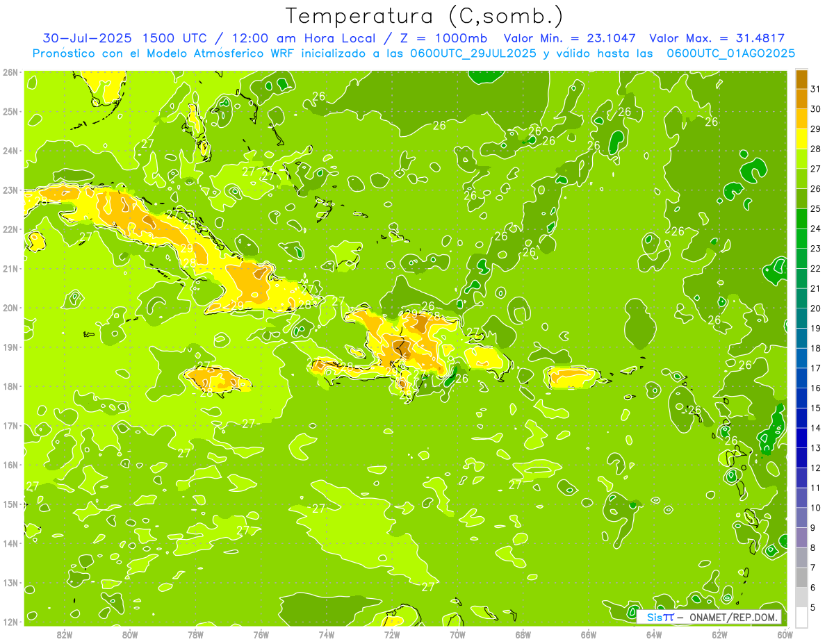Click the legend swatch between 25 and 26
This screenshot has width=834, height=644.
[801, 199]
